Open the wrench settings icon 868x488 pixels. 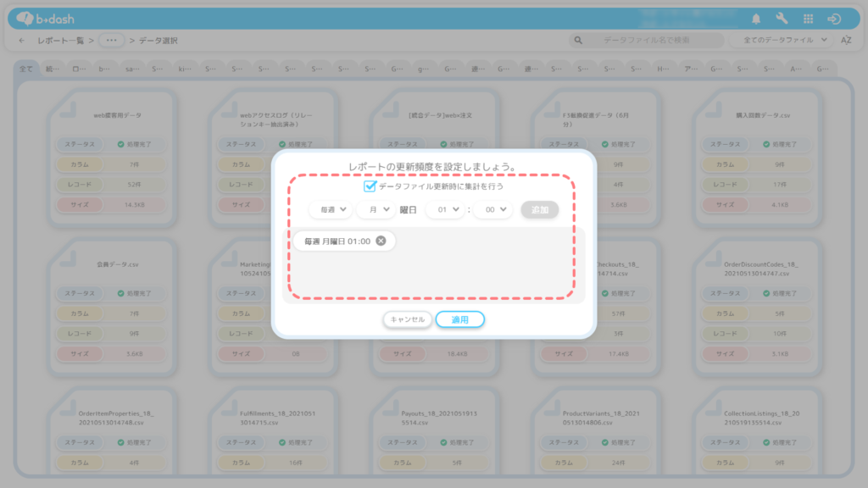point(782,19)
